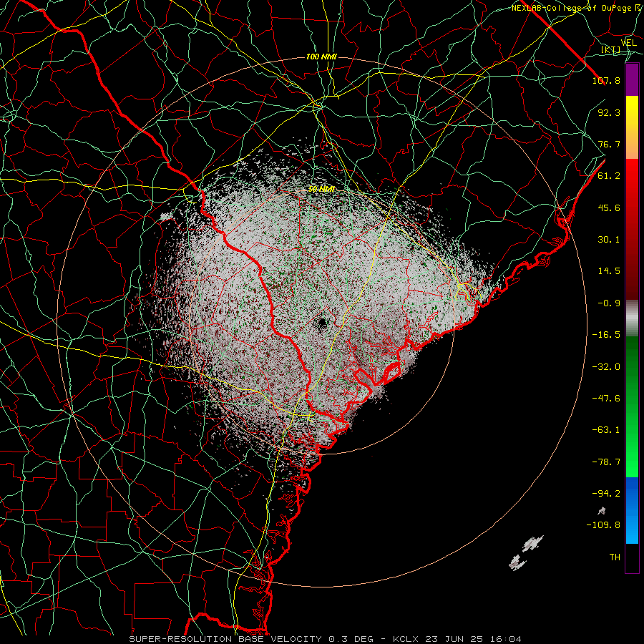Click the 45.6 legend value

pyautogui.click(x=609, y=208)
